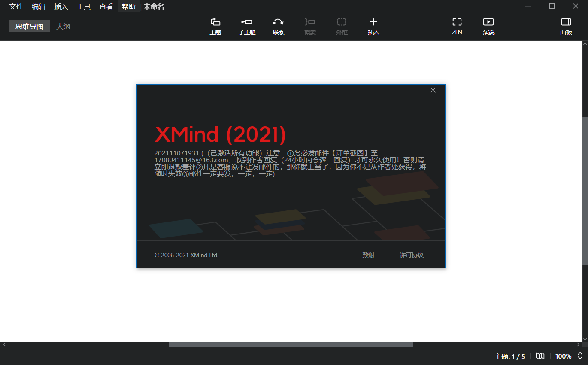
Task: Switch to 大纲 outline tab
Action: (63, 26)
